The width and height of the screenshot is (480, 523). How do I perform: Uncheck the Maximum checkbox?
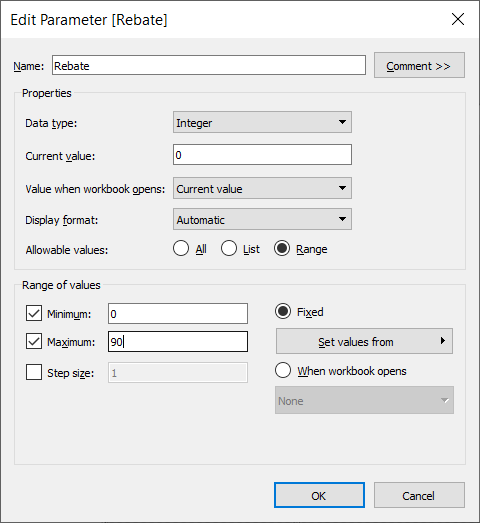click(x=34, y=341)
